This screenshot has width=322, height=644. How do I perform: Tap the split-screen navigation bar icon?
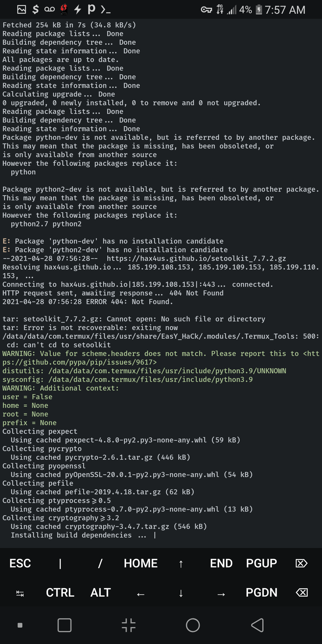click(x=129, y=625)
